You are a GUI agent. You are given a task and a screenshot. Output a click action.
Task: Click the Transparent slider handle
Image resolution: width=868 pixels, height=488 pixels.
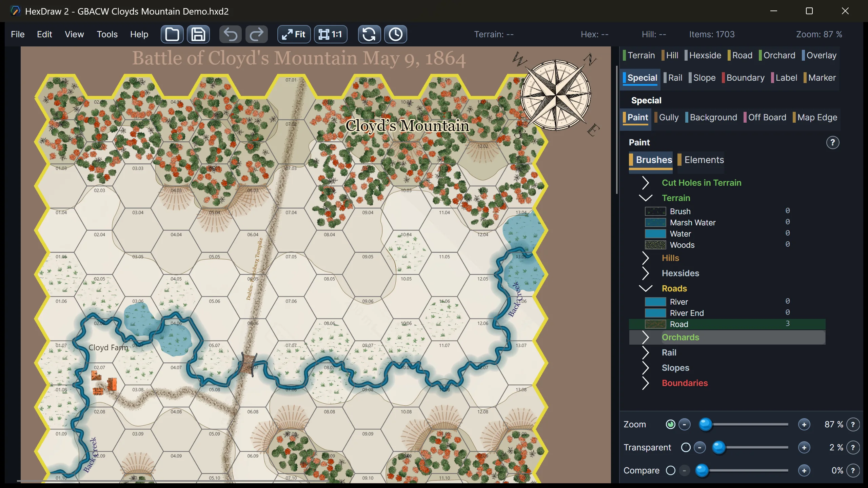(718, 447)
